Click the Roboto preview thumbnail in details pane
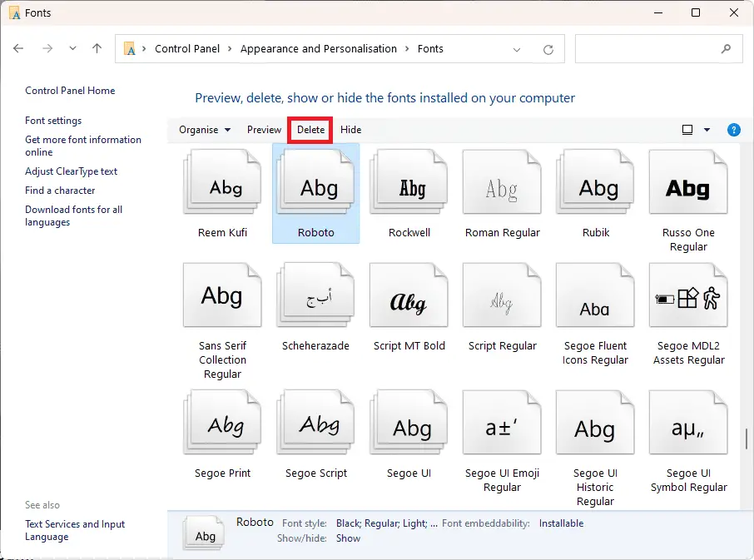 pos(204,533)
